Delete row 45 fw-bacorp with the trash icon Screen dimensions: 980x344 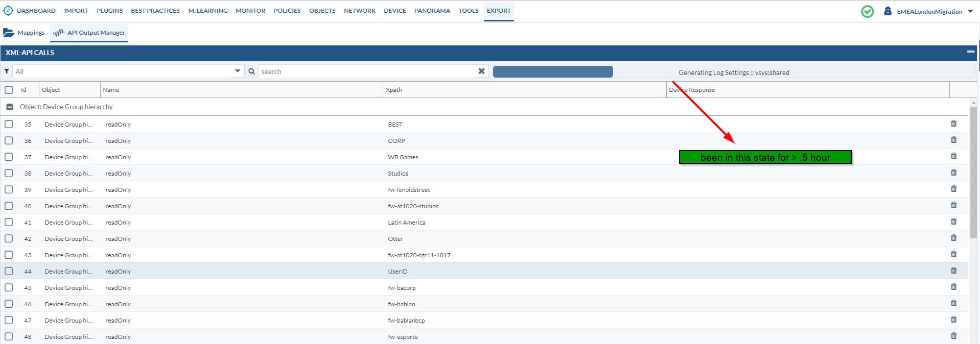953,287
